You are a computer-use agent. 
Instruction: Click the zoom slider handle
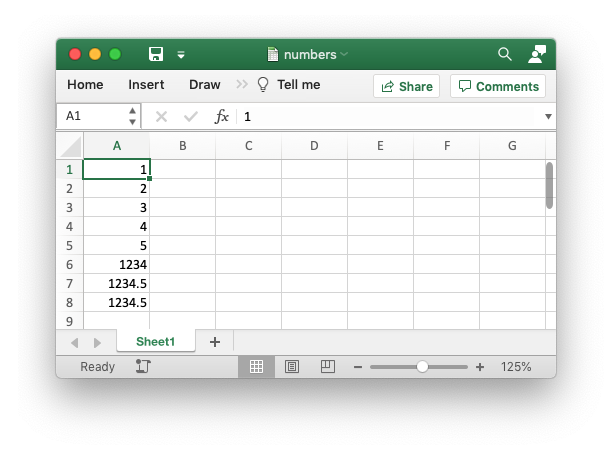click(422, 367)
